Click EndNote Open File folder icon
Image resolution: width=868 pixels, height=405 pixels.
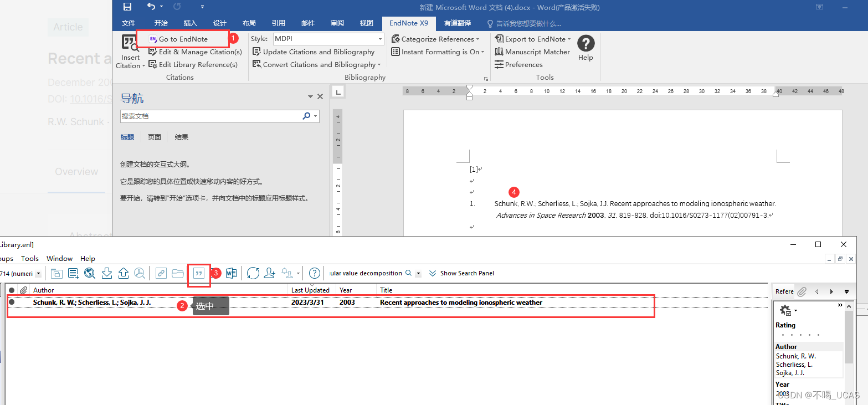178,273
